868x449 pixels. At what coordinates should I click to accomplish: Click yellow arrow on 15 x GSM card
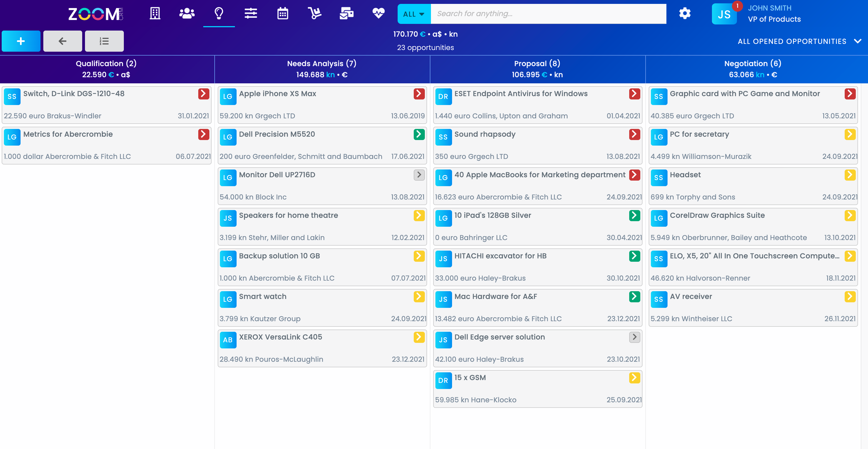click(634, 378)
